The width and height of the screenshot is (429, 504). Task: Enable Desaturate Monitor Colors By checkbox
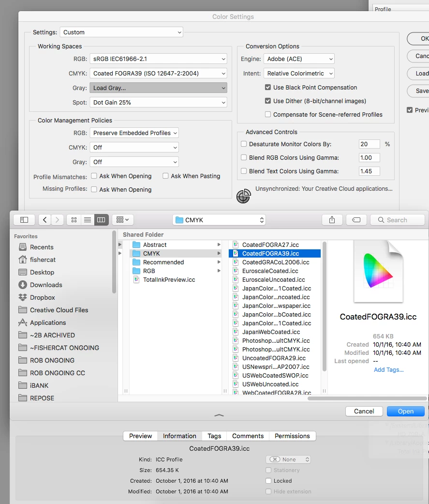(244, 144)
